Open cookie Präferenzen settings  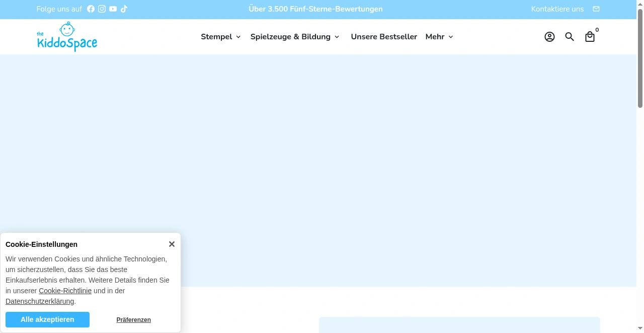(133, 319)
